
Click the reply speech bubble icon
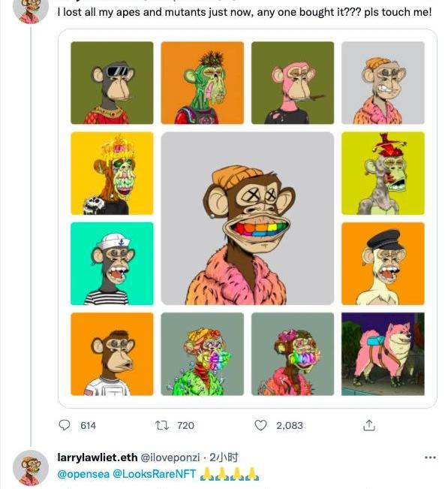[65, 425]
